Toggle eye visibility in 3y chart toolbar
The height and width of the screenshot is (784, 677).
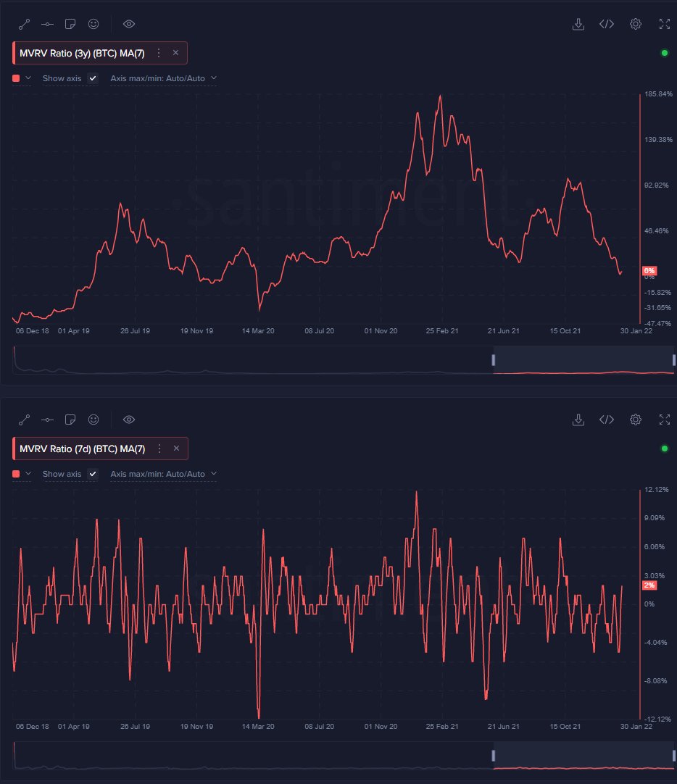(x=129, y=24)
